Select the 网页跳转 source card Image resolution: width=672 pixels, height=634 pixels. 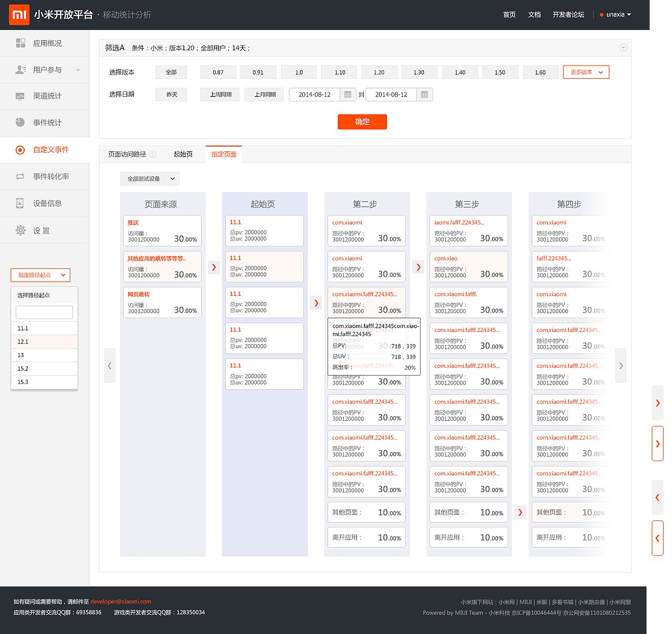162,302
